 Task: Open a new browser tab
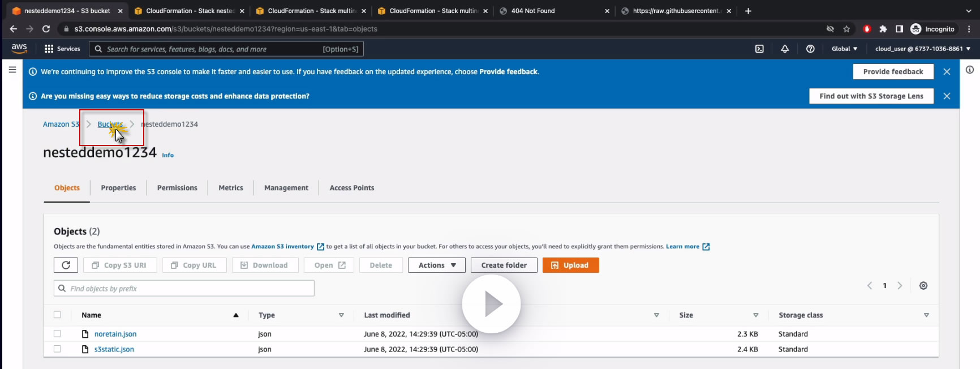click(748, 11)
